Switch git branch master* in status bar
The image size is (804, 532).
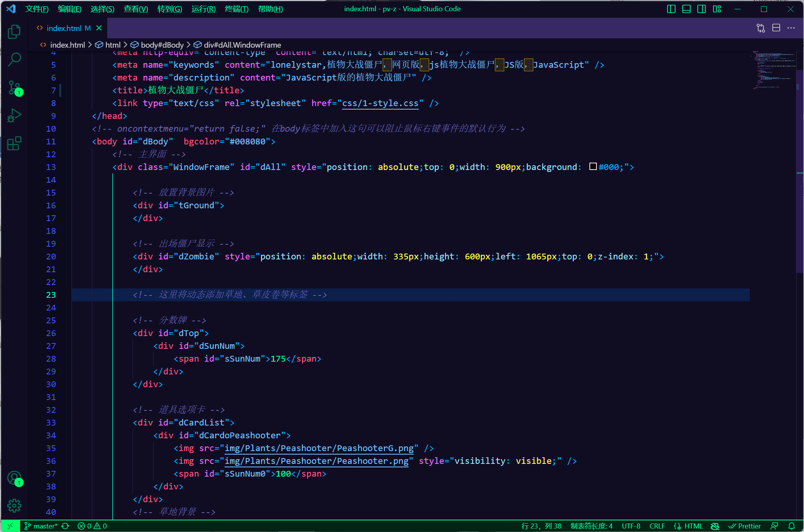click(41, 526)
